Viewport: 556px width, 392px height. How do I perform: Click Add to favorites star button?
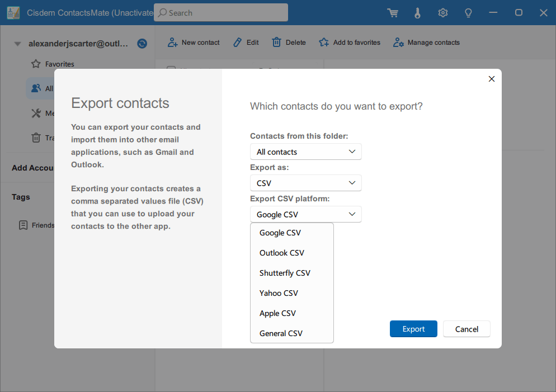[x=324, y=42]
